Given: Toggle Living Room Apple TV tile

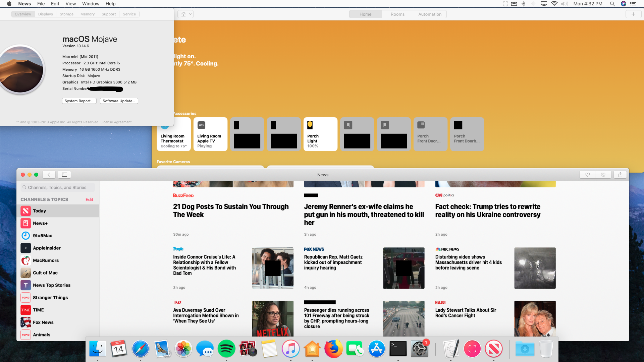Looking at the screenshot, I should 210,134.
